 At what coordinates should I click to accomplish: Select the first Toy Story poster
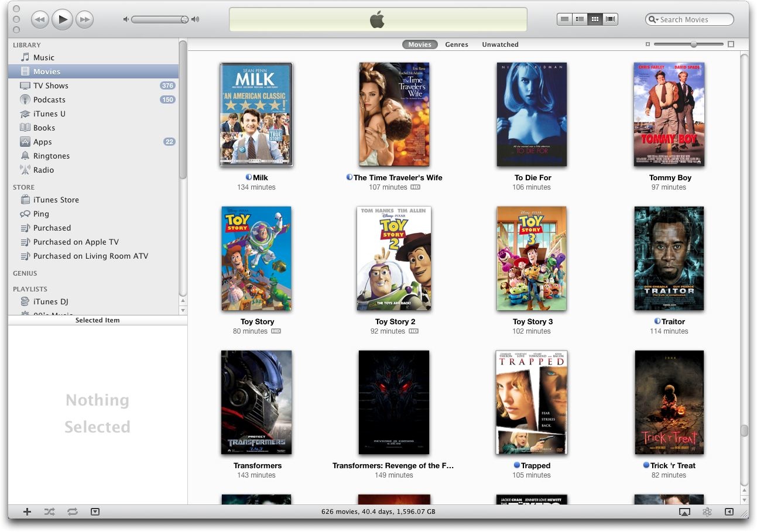[256, 259]
